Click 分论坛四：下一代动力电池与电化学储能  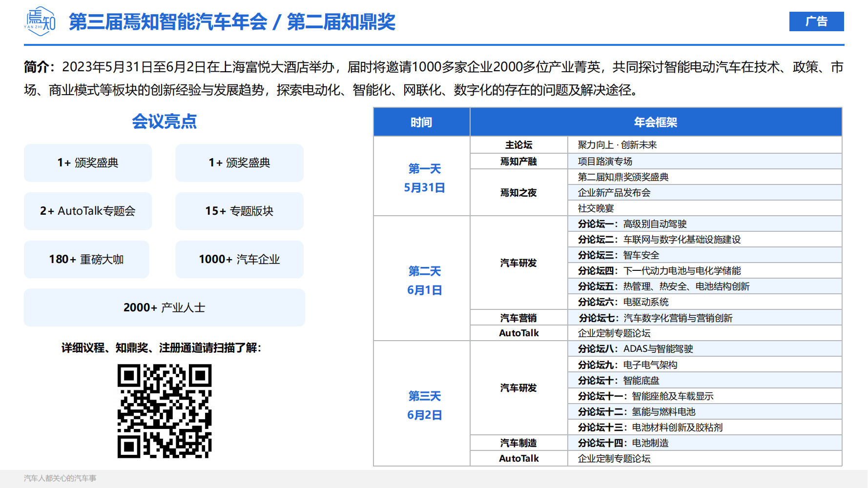(x=705, y=270)
